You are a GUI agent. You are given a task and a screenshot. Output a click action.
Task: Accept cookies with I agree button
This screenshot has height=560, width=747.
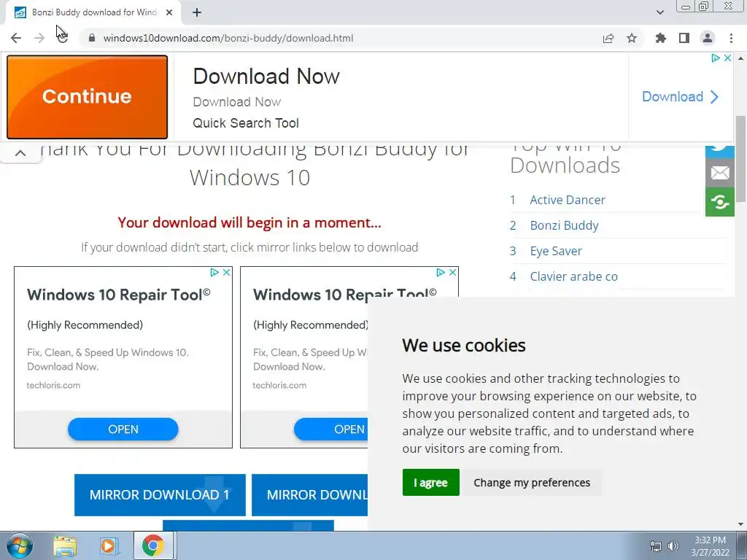(430, 483)
